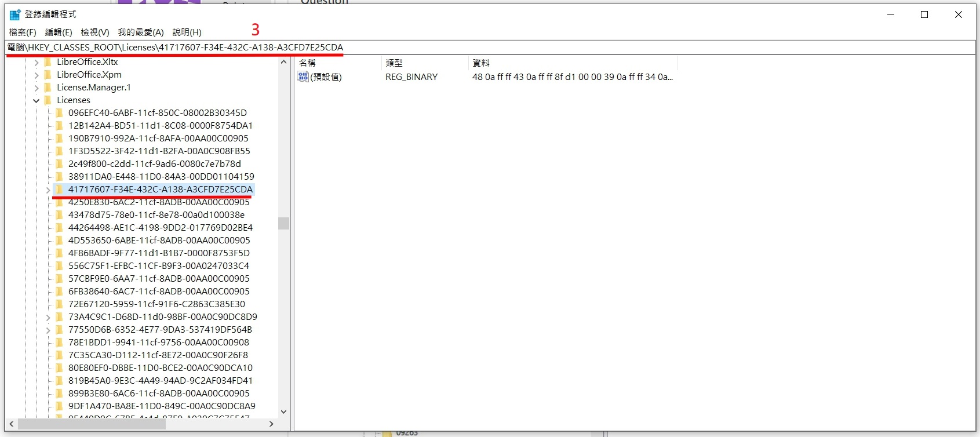Image resolution: width=980 pixels, height=437 pixels.
Task: Select key 819B45A0-9E3C-4A49-94AD-9C2AF034FD41
Action: [x=161, y=381]
